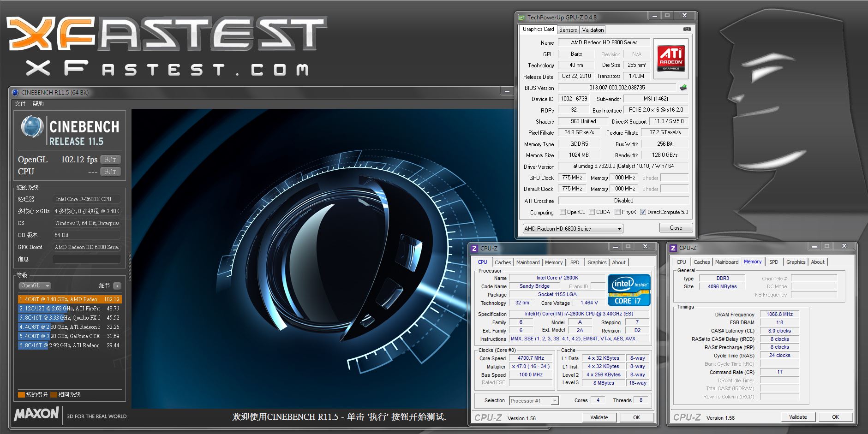868x434 pixels.
Task: Open the Memory tab in the left CPU-Z window
Action: [554, 262]
